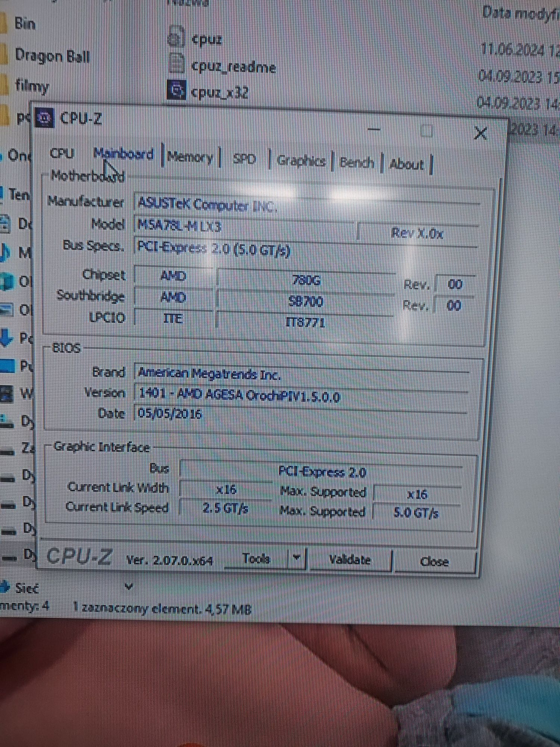
Task: Click the Mainboard tab
Action: pos(123,154)
